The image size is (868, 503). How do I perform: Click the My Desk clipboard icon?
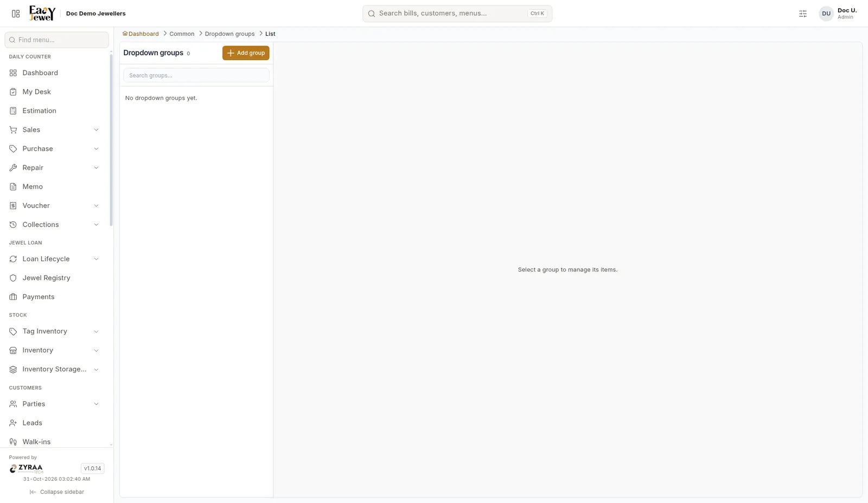click(13, 92)
